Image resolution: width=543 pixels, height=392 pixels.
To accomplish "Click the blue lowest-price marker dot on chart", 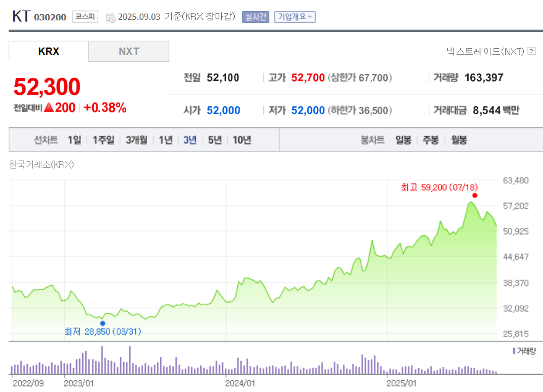I will point(103,323).
